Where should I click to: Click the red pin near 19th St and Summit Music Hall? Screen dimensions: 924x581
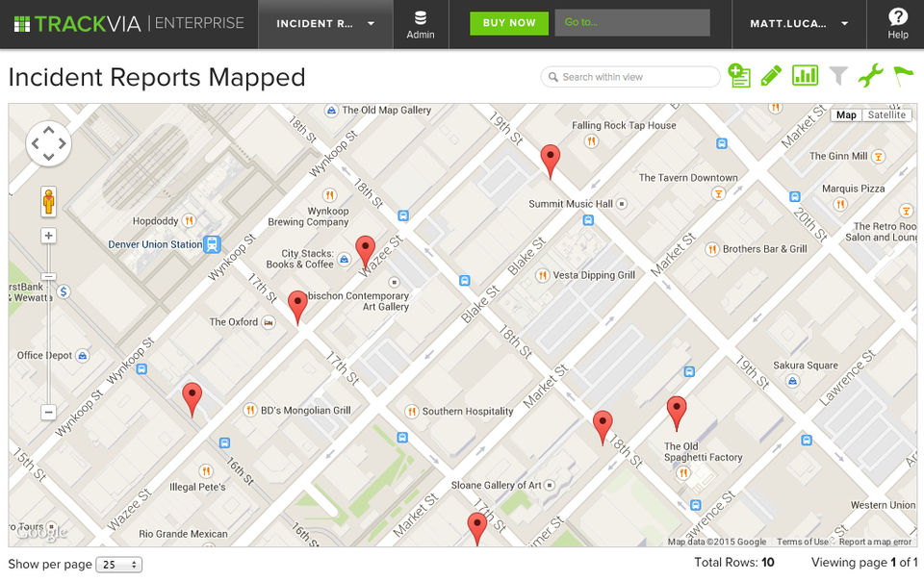coord(551,162)
